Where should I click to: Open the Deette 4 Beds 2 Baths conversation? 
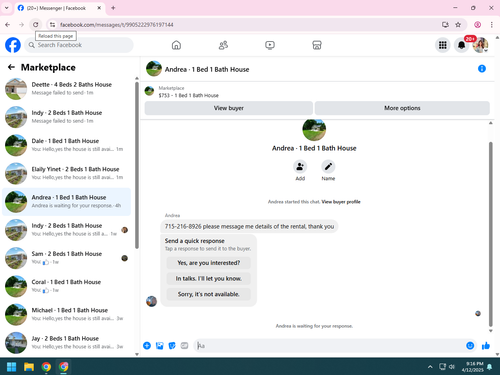coord(67,89)
